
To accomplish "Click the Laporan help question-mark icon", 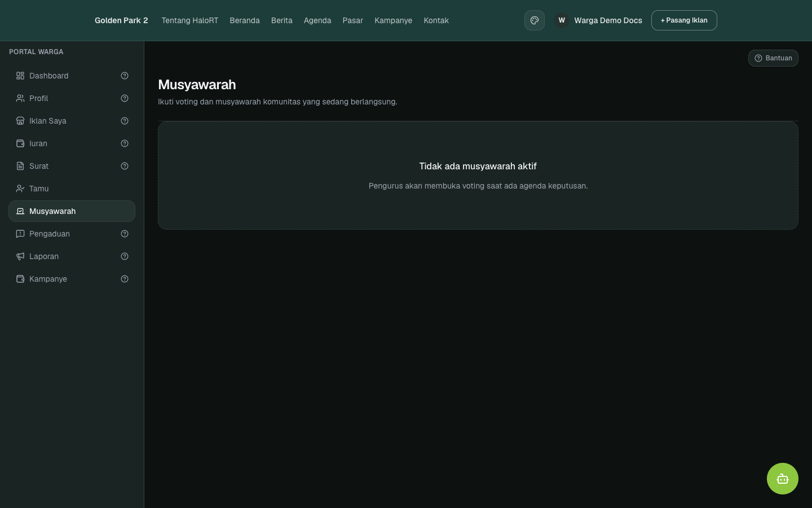I will pyautogui.click(x=125, y=256).
